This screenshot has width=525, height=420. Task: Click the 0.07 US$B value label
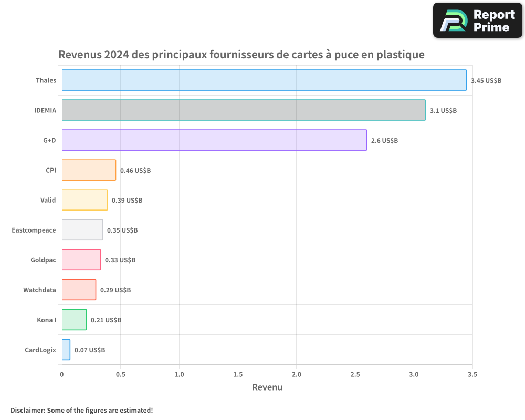tap(90, 350)
